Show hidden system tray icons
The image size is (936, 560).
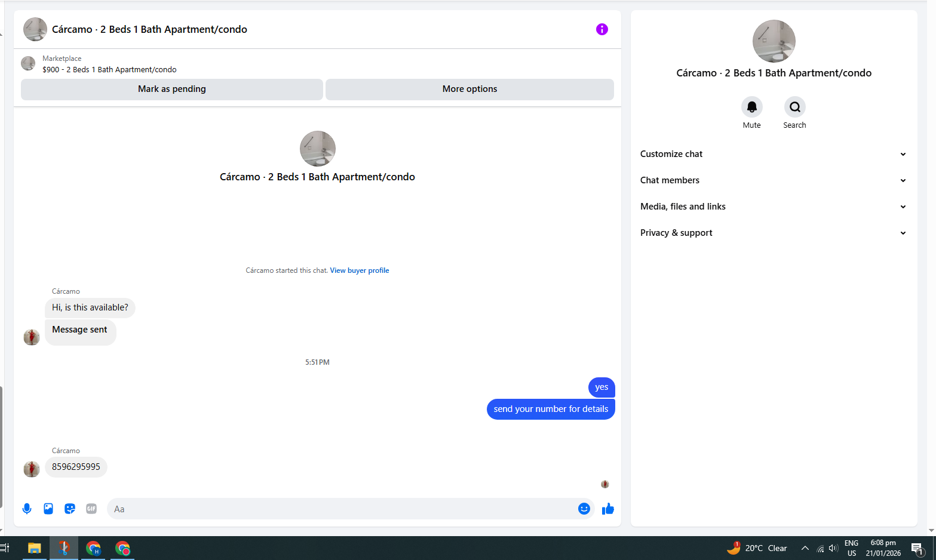pos(805,548)
